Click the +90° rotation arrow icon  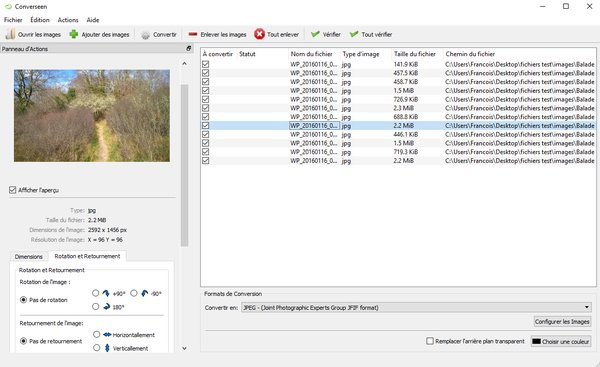click(106, 293)
